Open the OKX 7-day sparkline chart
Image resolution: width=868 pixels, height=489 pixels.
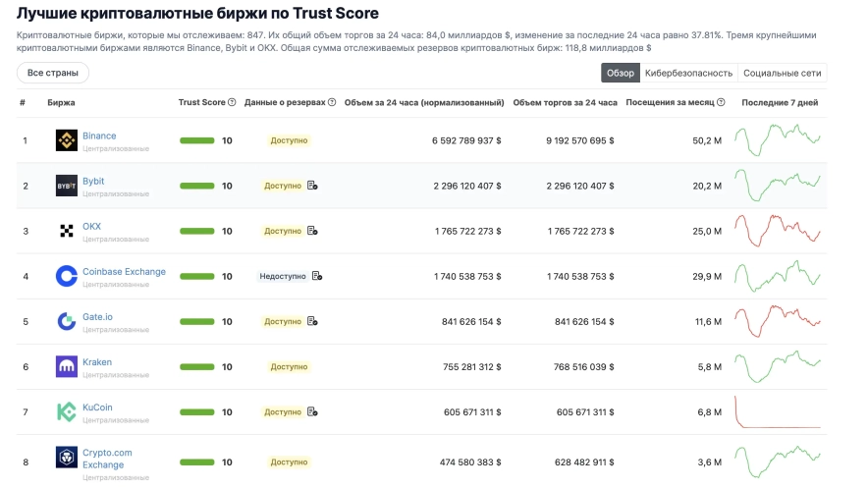tap(778, 230)
